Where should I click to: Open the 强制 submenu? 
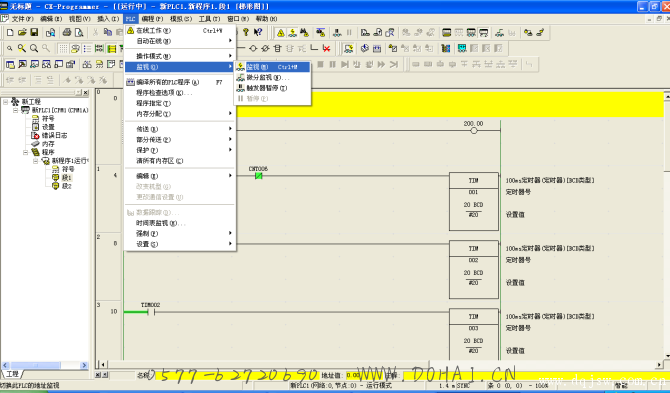coord(180,234)
